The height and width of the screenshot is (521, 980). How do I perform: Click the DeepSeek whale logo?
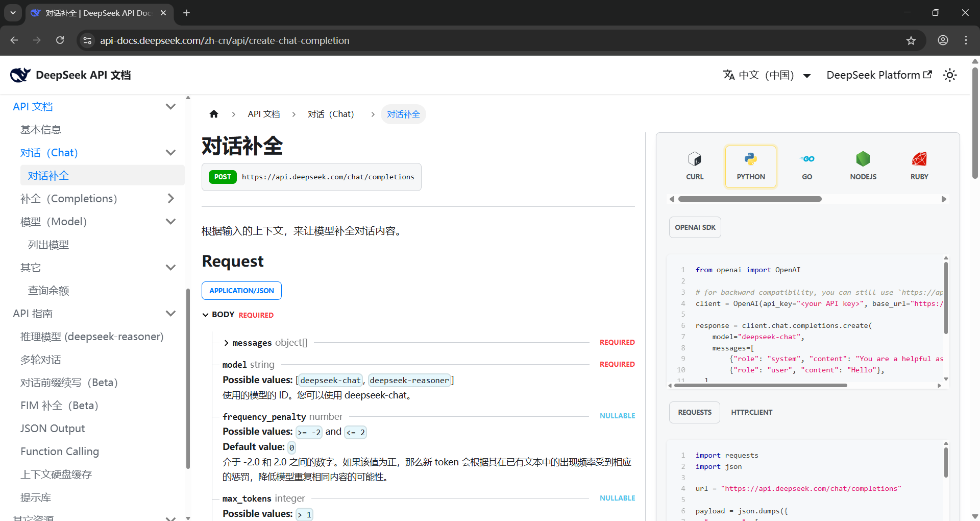coord(20,75)
